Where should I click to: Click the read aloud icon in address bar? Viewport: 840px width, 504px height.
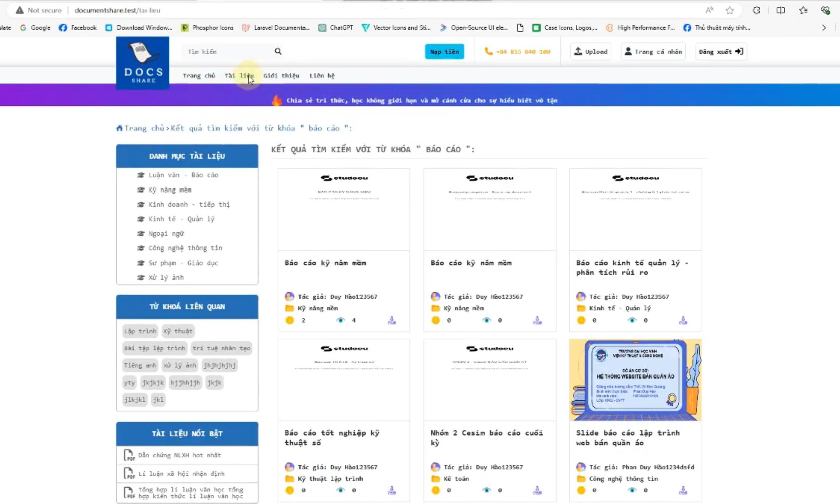click(x=709, y=10)
